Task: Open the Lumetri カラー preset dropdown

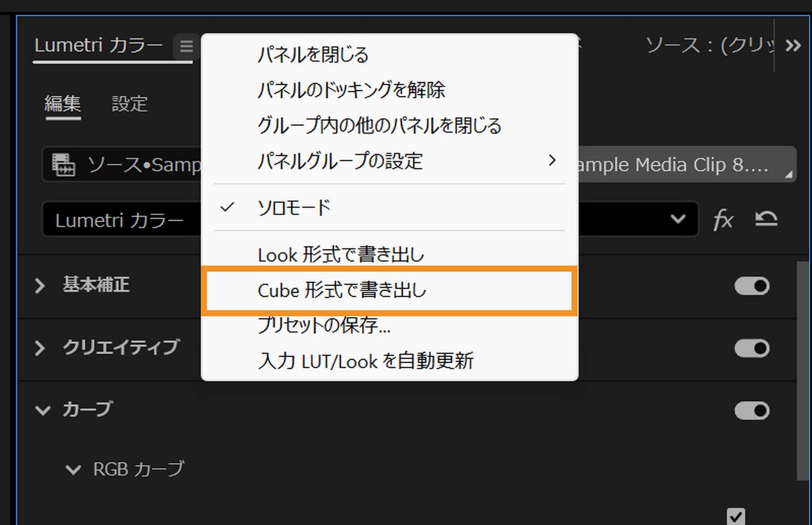Action: pos(677,219)
